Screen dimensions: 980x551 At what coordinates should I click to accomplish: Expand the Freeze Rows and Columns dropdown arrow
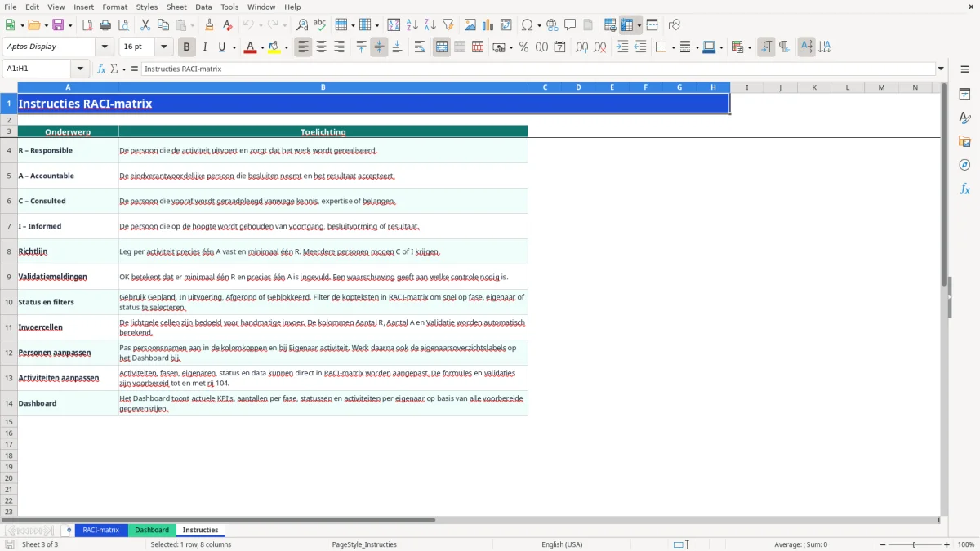639,25
